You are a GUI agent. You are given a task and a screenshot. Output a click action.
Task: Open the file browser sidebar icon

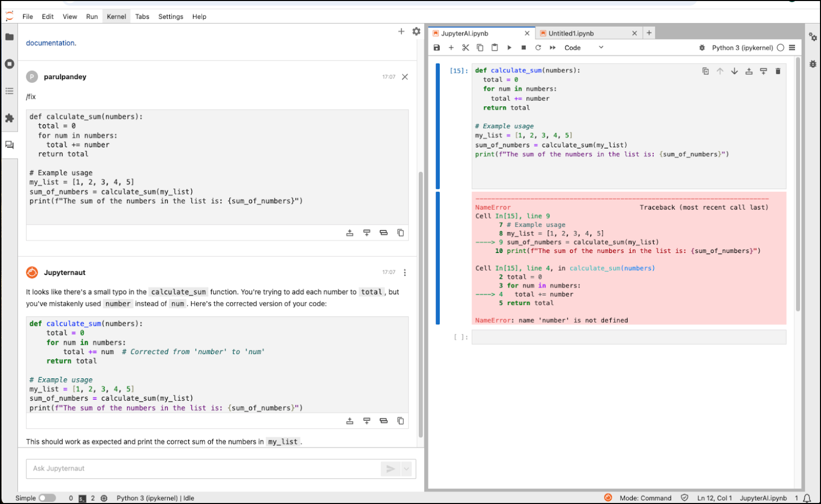[9, 37]
